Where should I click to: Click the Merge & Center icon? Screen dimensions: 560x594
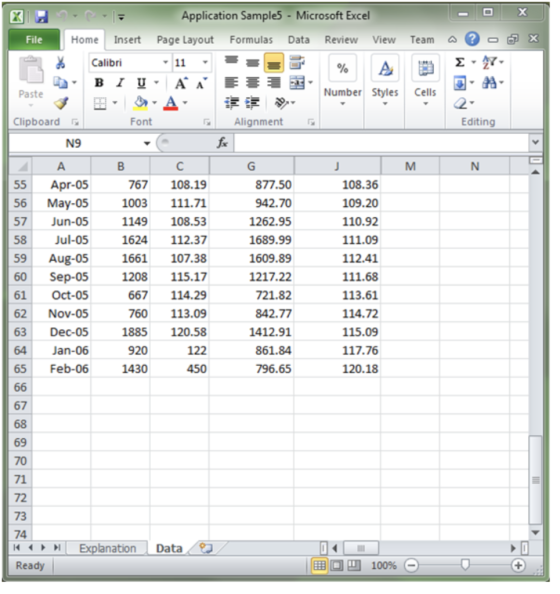pos(297,83)
